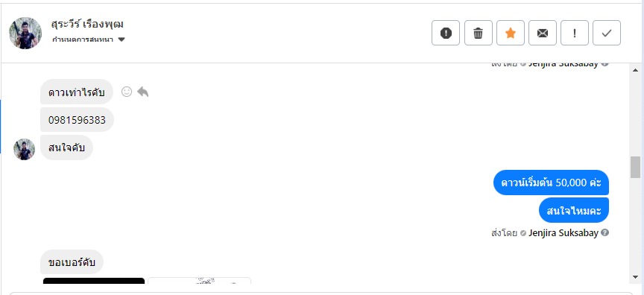Reply to message using the arrow icon
Viewport: 644px width, 295px height.
click(142, 92)
